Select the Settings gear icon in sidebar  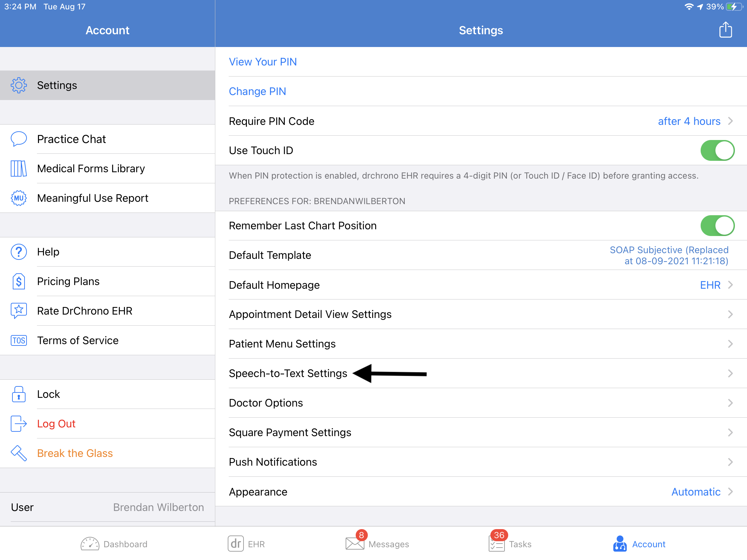(x=18, y=85)
